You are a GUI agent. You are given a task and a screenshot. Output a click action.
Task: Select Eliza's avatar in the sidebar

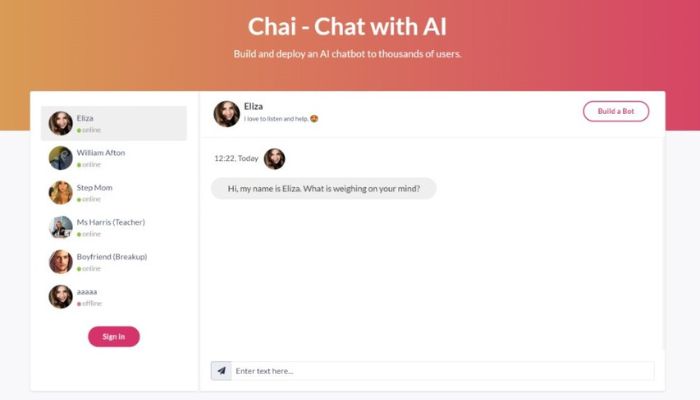(61, 123)
